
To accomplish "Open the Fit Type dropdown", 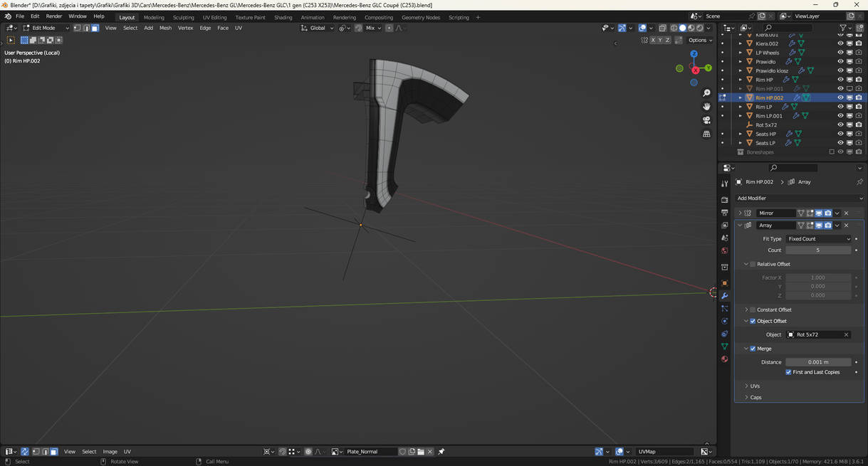I will tap(818, 239).
